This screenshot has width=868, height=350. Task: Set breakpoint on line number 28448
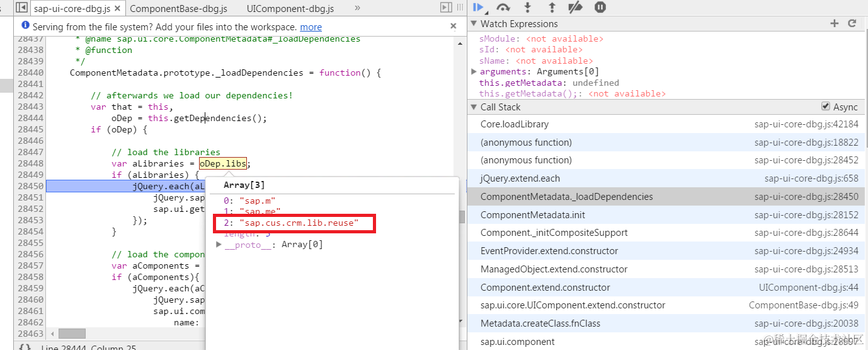click(31, 164)
